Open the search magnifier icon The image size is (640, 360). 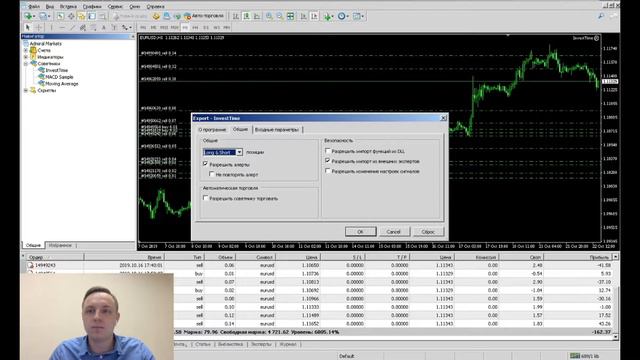tap(601, 16)
